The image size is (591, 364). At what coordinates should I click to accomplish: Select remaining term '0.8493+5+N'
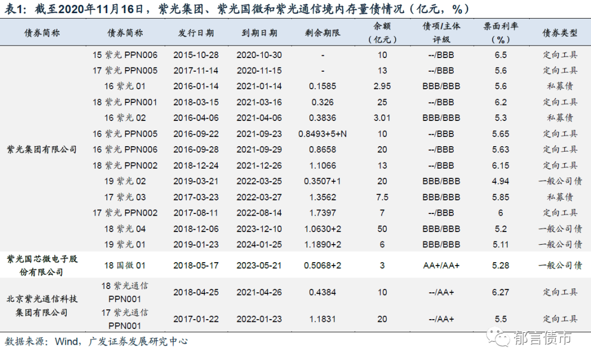click(323, 134)
